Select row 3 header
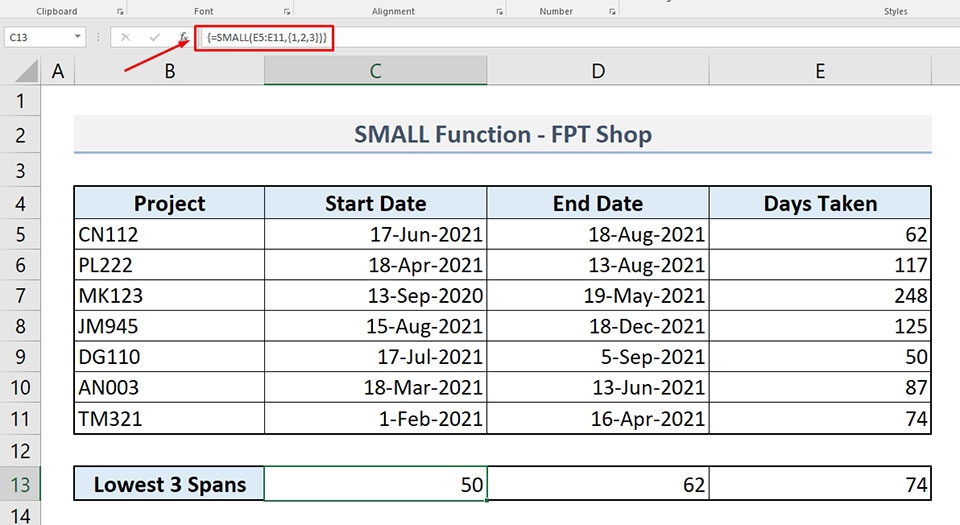960x525 pixels. tap(20, 170)
